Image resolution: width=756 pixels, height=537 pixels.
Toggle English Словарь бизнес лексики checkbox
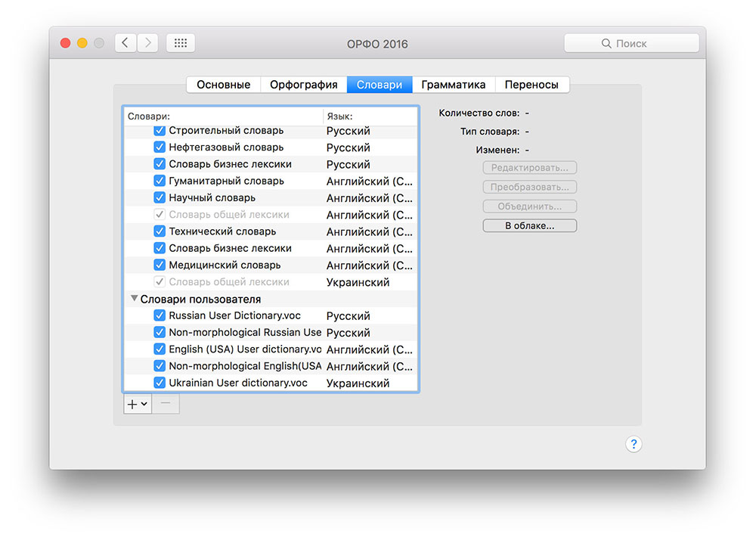[x=159, y=248]
